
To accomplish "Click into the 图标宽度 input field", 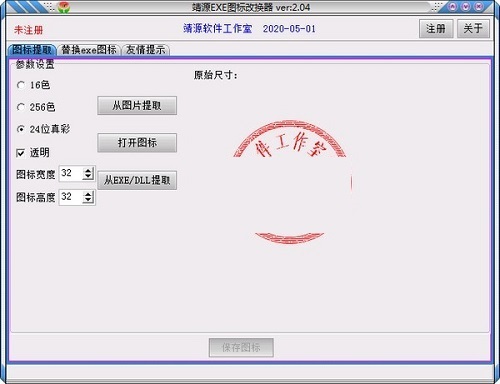I will [x=71, y=173].
